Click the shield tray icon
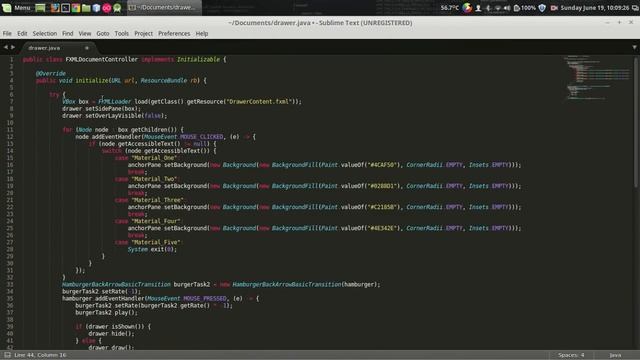 [x=542, y=8]
